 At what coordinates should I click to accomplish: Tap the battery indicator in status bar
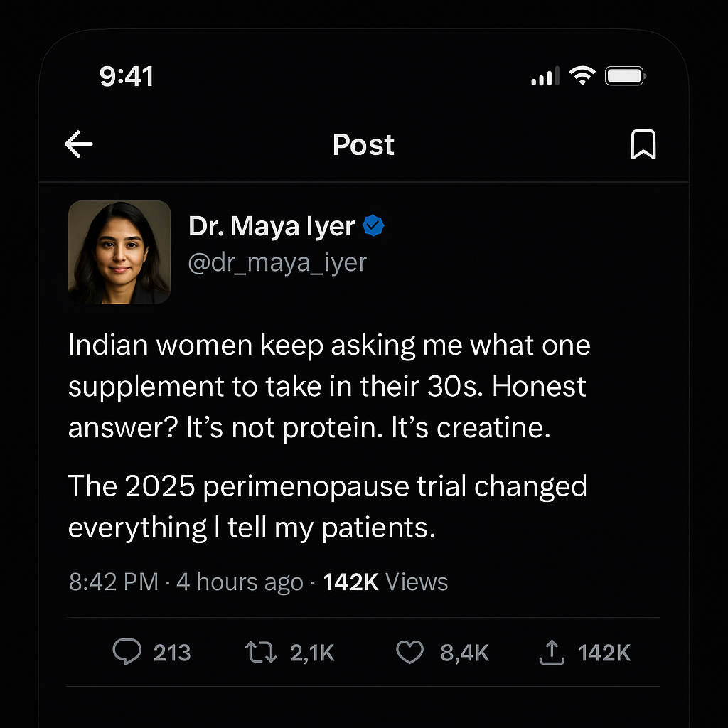626,75
